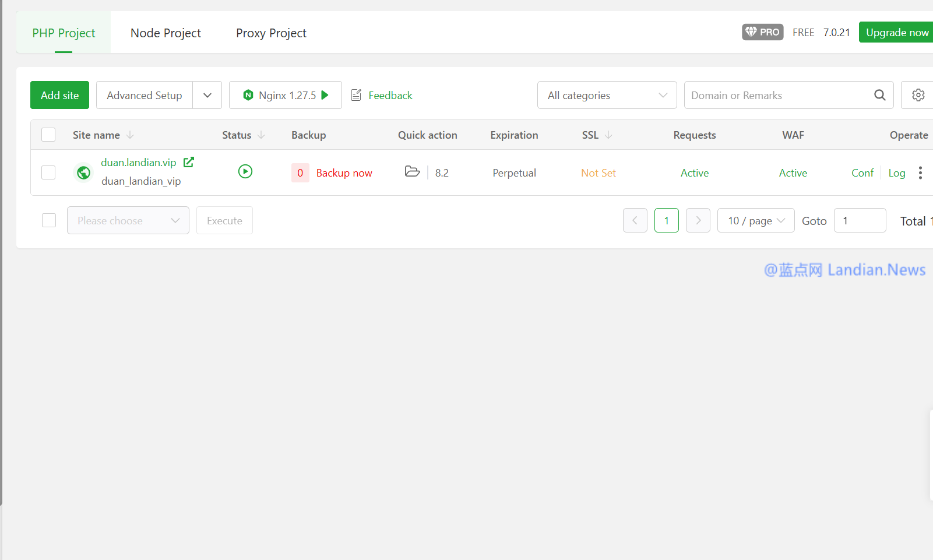Click the Add site button

point(59,95)
